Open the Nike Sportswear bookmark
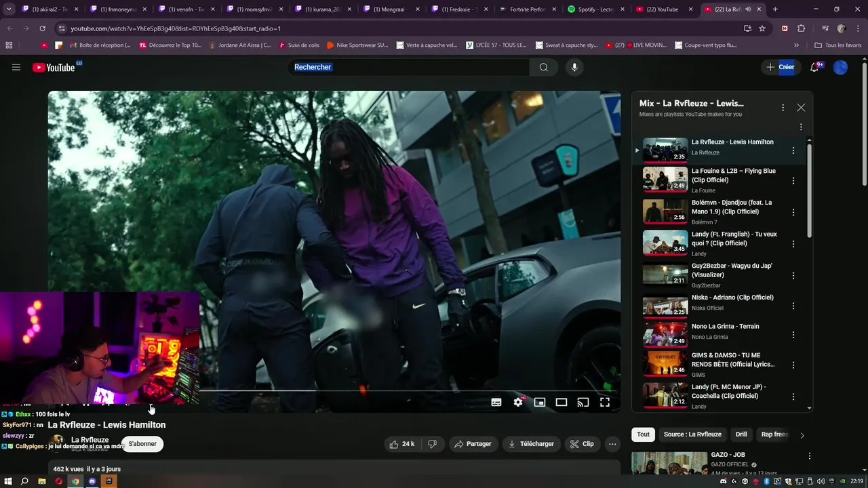This screenshot has height=488, width=868. tap(357, 45)
